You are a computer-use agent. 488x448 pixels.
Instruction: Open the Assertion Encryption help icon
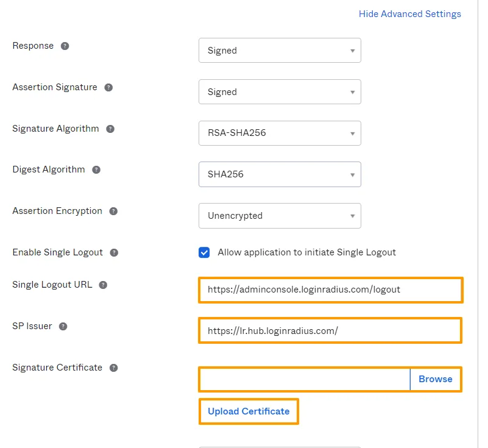coord(113,211)
